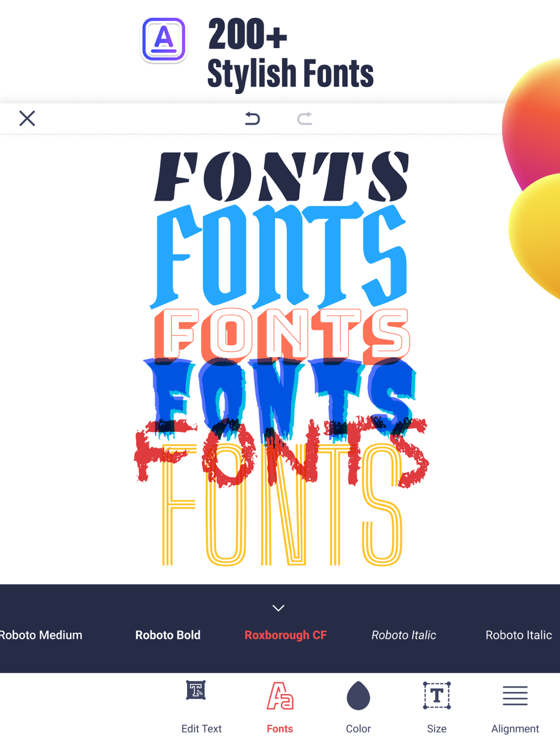This screenshot has width=560, height=747.
Task: Select the red brushed FONTS text
Action: 282,454
